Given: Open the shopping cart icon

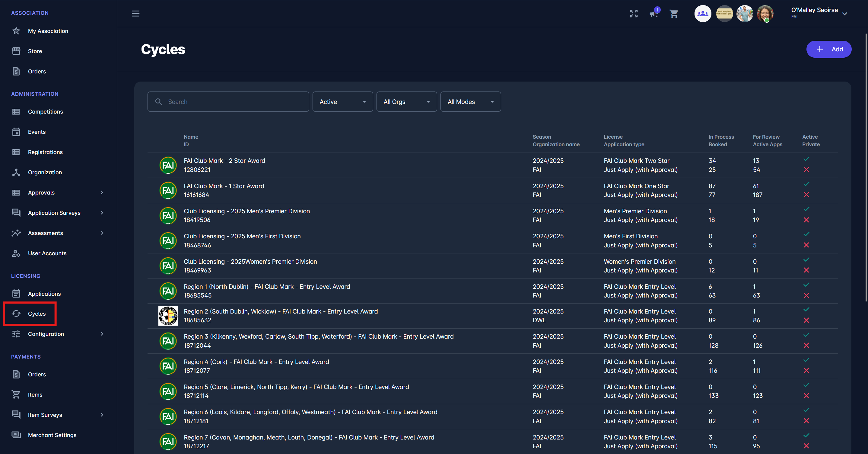Looking at the screenshot, I should [x=674, y=14].
